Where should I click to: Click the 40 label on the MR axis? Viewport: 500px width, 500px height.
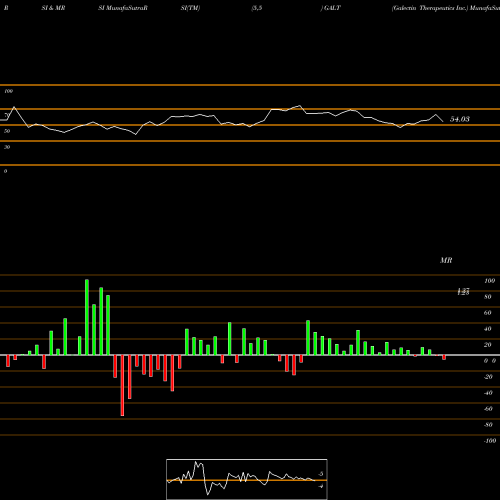(488, 329)
